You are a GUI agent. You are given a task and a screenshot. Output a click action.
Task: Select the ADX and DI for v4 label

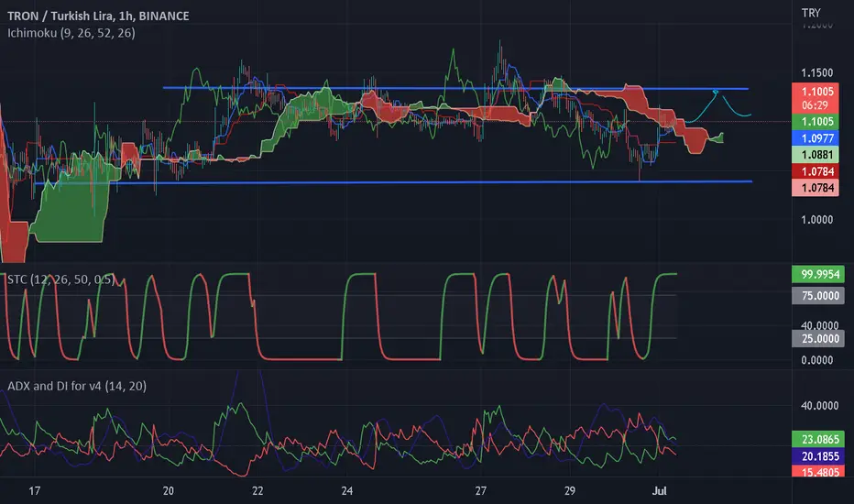tap(77, 387)
